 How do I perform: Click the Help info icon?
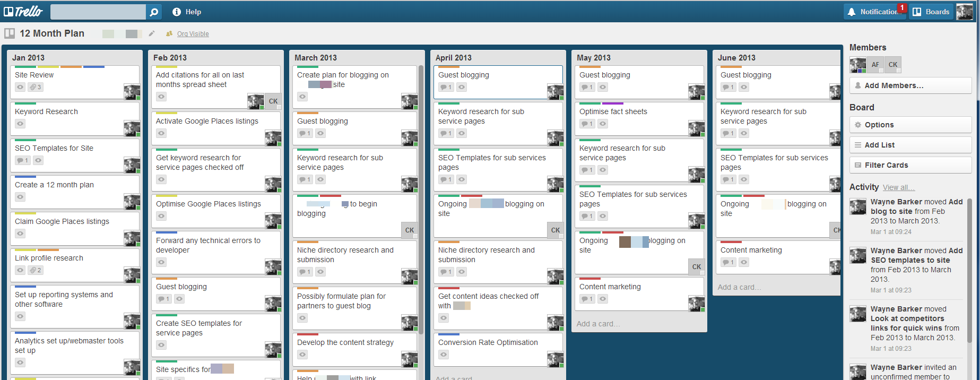click(x=177, y=12)
